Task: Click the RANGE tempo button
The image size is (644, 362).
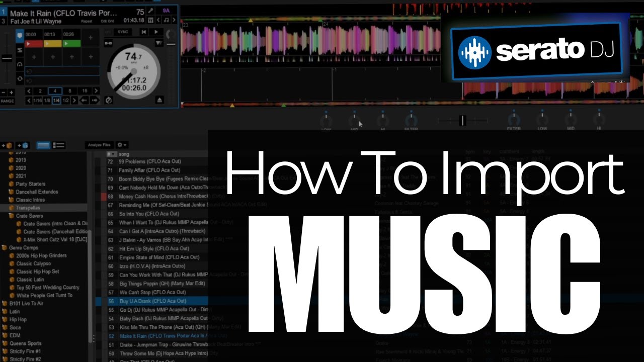Action: click(7, 101)
